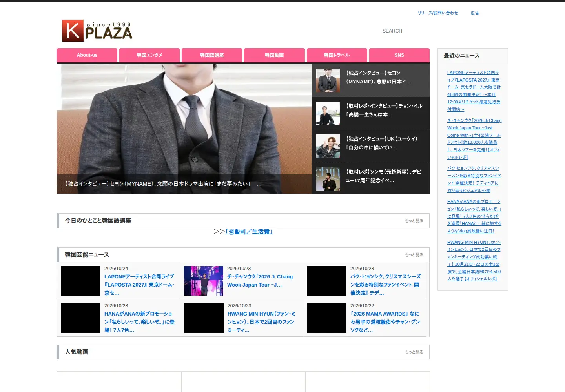Screen dimensions: 565x392
Task: Select UK(ユーケイ) interview thumbnail in slider list
Action: point(328,146)
